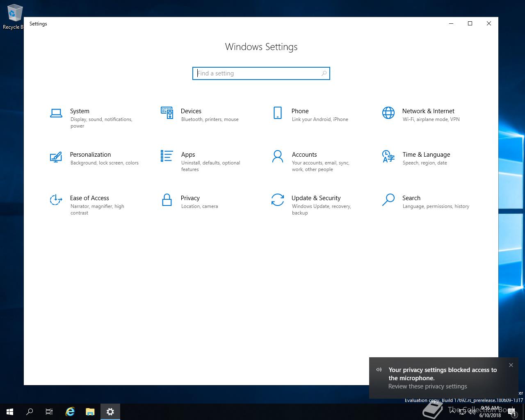
Task: Open System settings title
Action: [80, 111]
